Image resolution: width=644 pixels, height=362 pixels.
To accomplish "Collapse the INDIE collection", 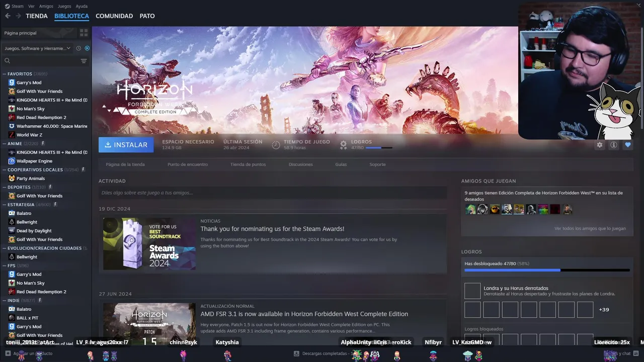I will click(5, 300).
